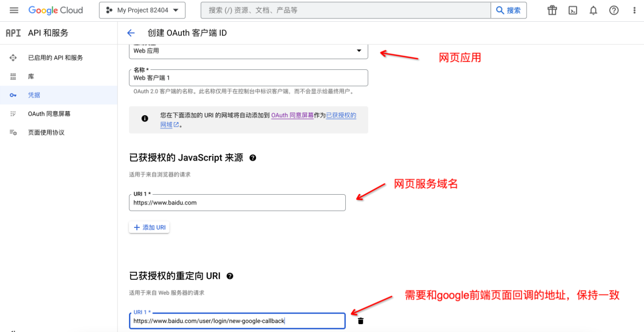Click the OAuth consent screen icon in sidebar
This screenshot has width=644, height=332.
13,114
